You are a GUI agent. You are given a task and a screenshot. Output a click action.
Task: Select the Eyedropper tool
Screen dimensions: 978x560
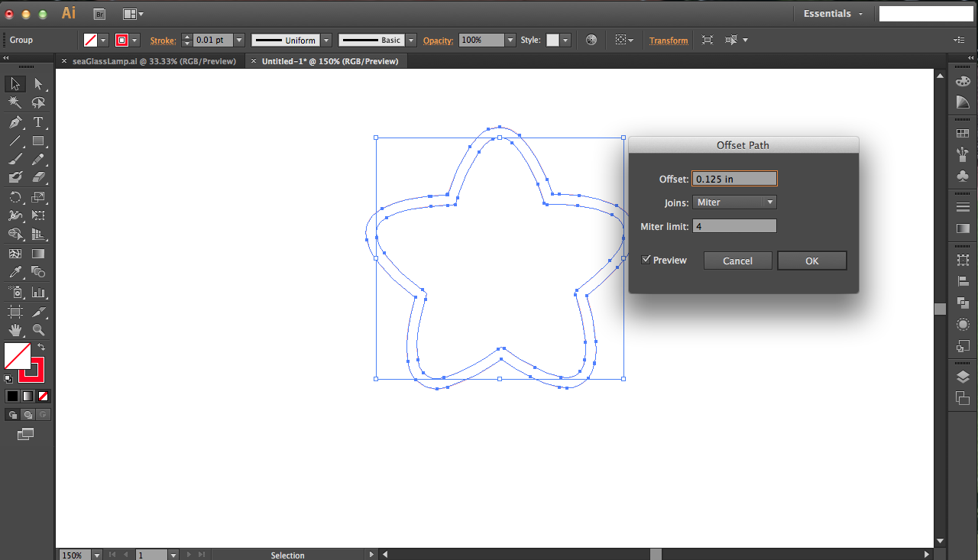point(15,272)
